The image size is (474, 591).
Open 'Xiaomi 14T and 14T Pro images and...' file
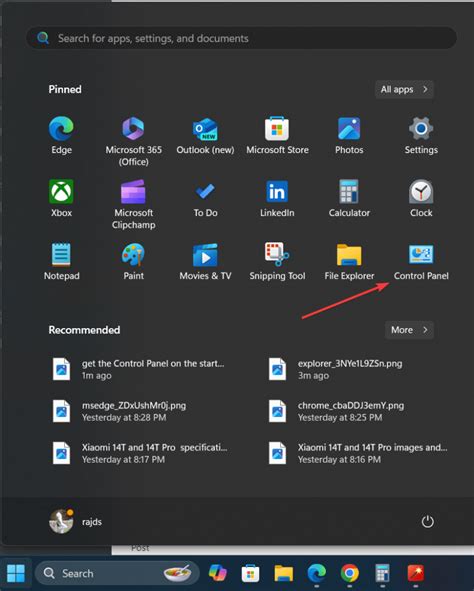pos(358,453)
